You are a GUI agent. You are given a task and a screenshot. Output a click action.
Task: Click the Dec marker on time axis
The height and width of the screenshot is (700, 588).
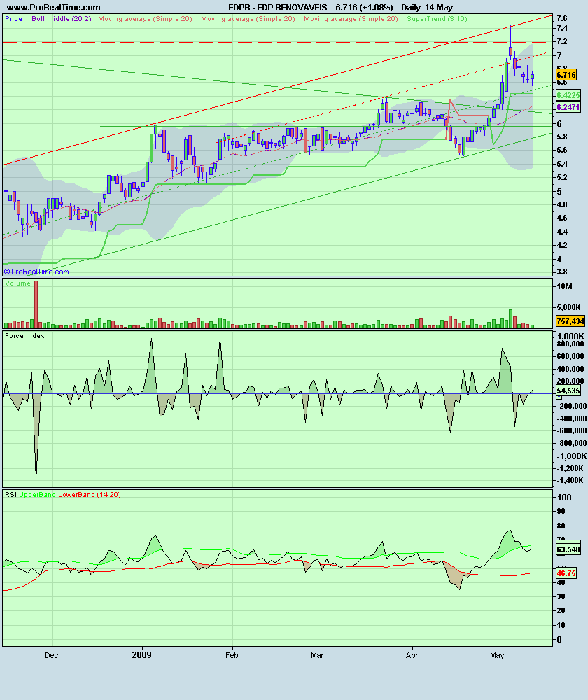click(52, 655)
